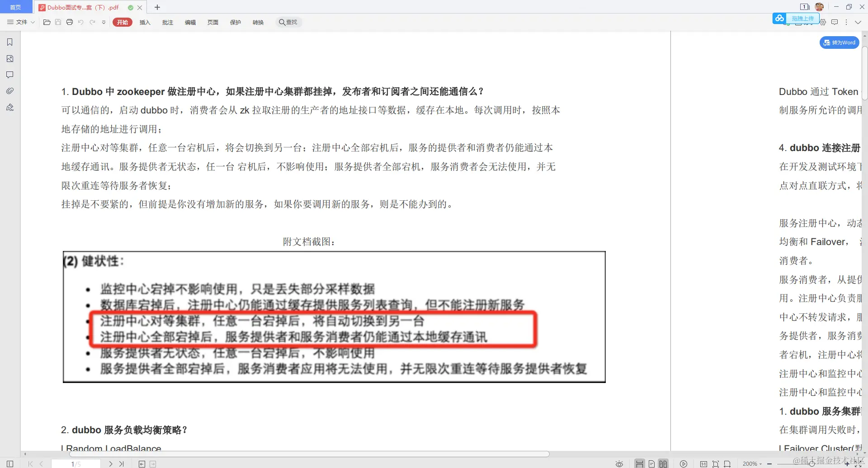Click the signature pen icon in sidebar
This screenshot has height=468, width=868.
click(x=9, y=107)
